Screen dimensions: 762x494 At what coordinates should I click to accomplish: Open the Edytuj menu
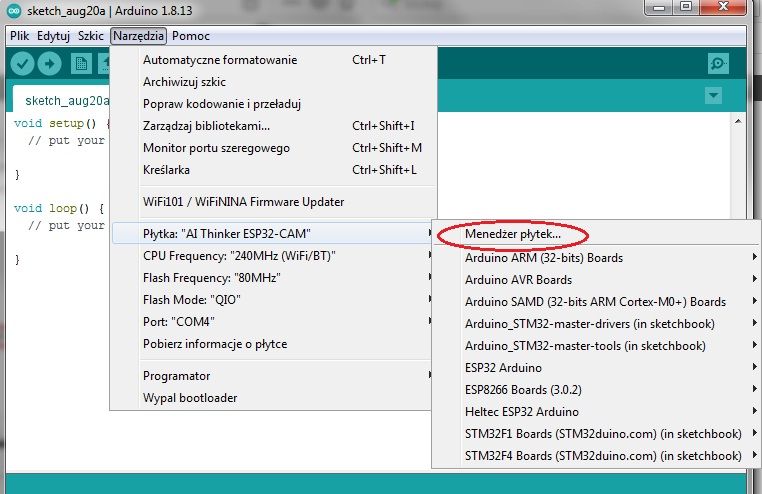53,36
